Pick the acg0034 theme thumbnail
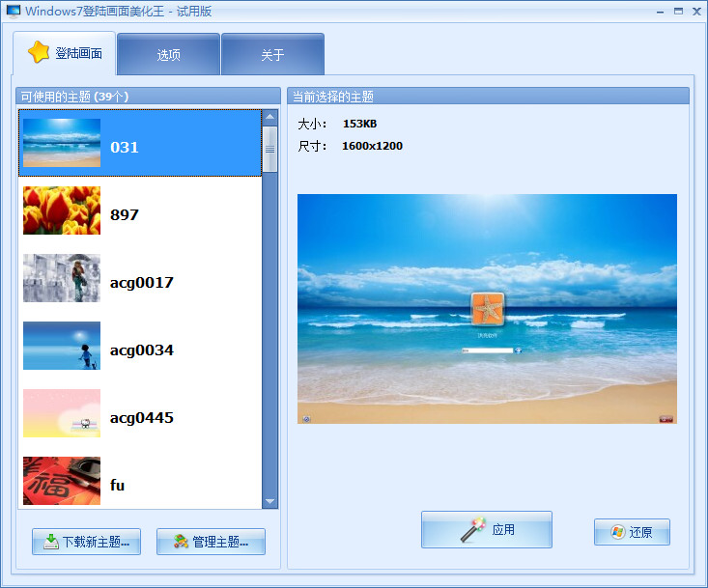 (62, 346)
